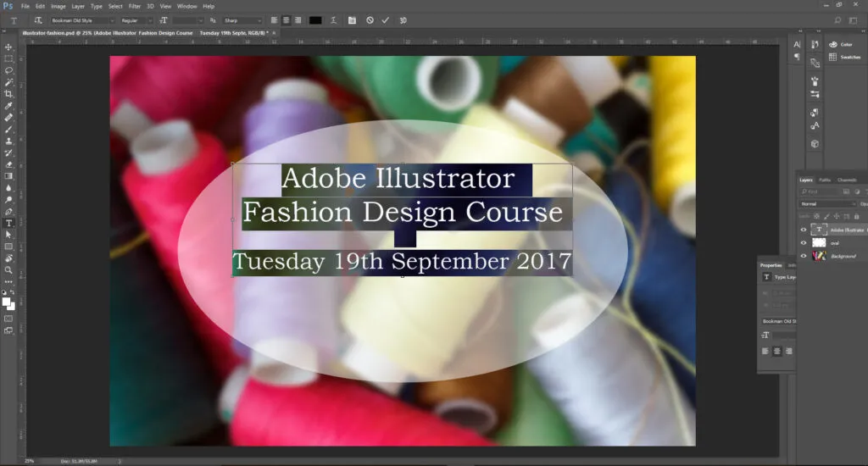868x466 pixels.
Task: Select the Healing Brush tool
Action: point(8,117)
